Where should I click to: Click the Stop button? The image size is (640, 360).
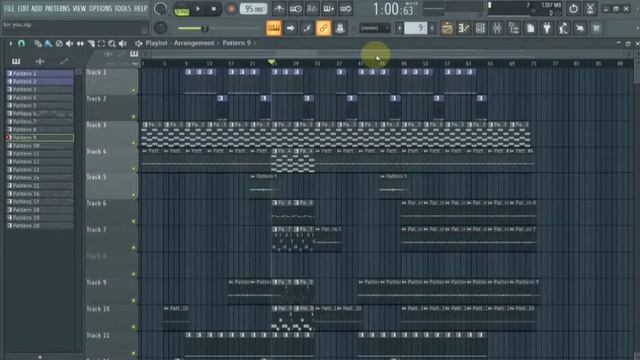[214, 9]
